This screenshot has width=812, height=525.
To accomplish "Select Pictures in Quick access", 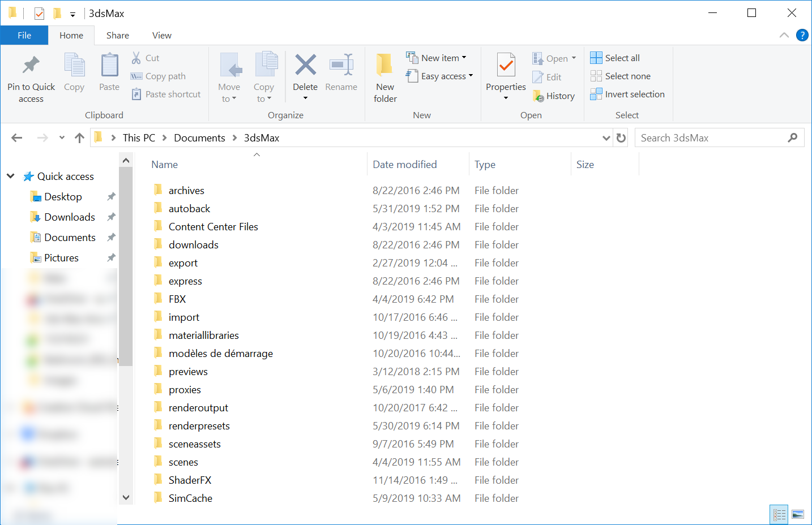I will pos(61,257).
